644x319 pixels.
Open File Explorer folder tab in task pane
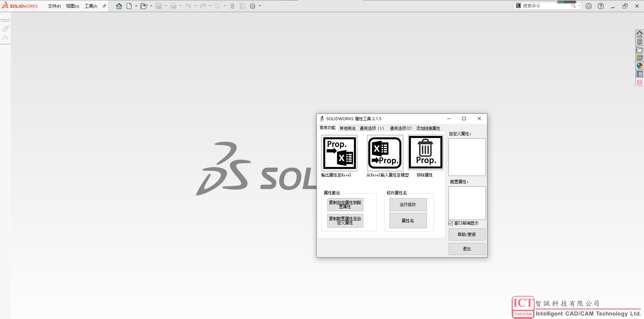(x=640, y=50)
